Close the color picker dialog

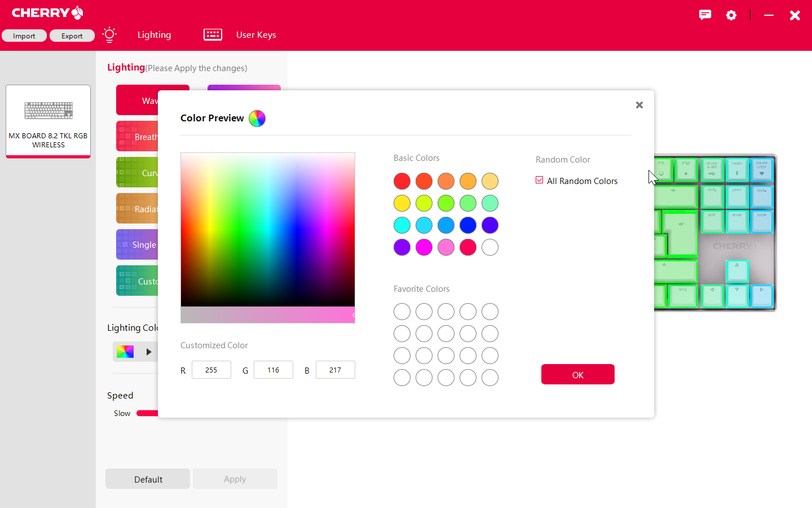(x=639, y=105)
